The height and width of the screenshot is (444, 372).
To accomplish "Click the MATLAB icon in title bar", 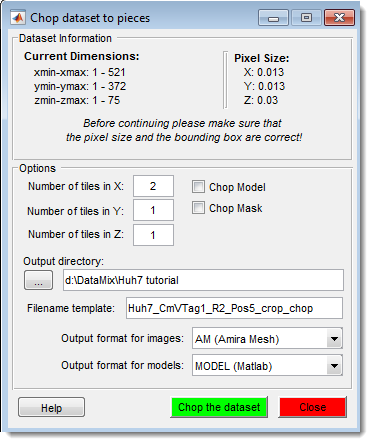I will (x=18, y=18).
